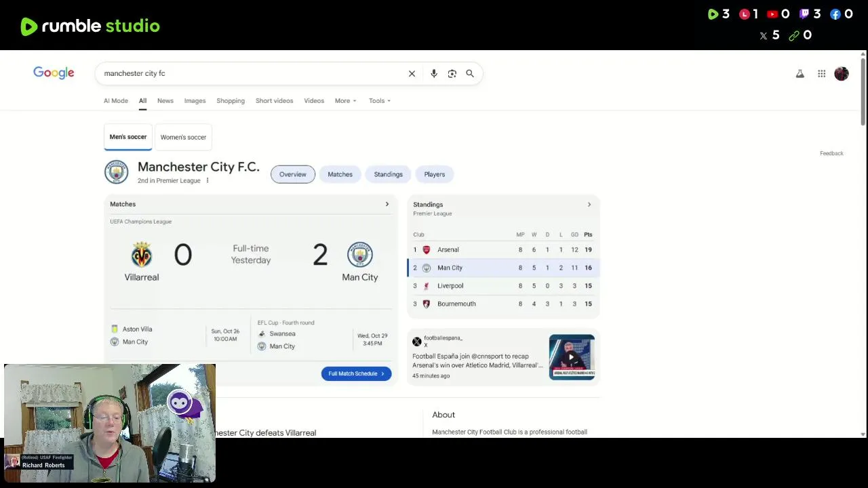Click the streamer webcam overlay
This screenshot has height=488, width=868.
pyautogui.click(x=110, y=423)
